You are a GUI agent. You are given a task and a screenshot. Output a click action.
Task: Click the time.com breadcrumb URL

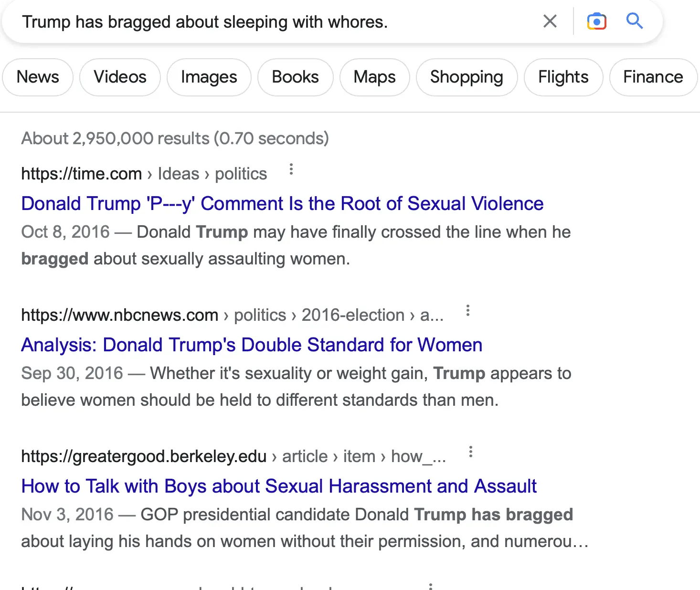click(x=82, y=174)
